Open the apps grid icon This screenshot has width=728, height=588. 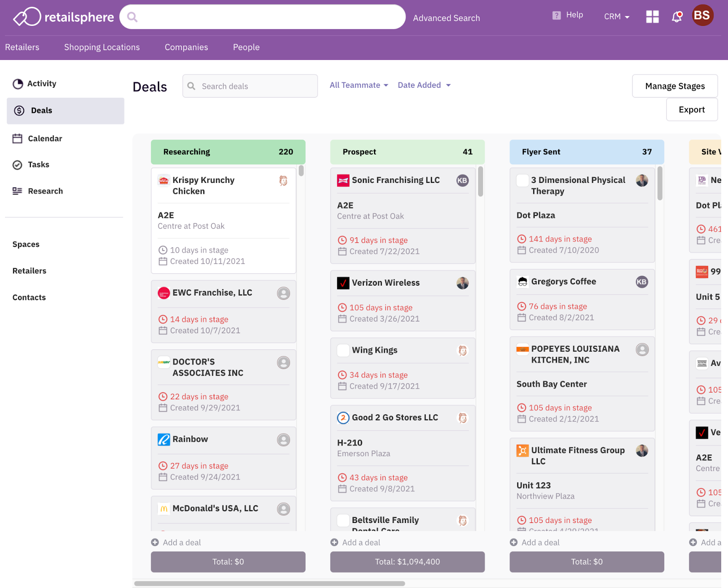tap(652, 17)
